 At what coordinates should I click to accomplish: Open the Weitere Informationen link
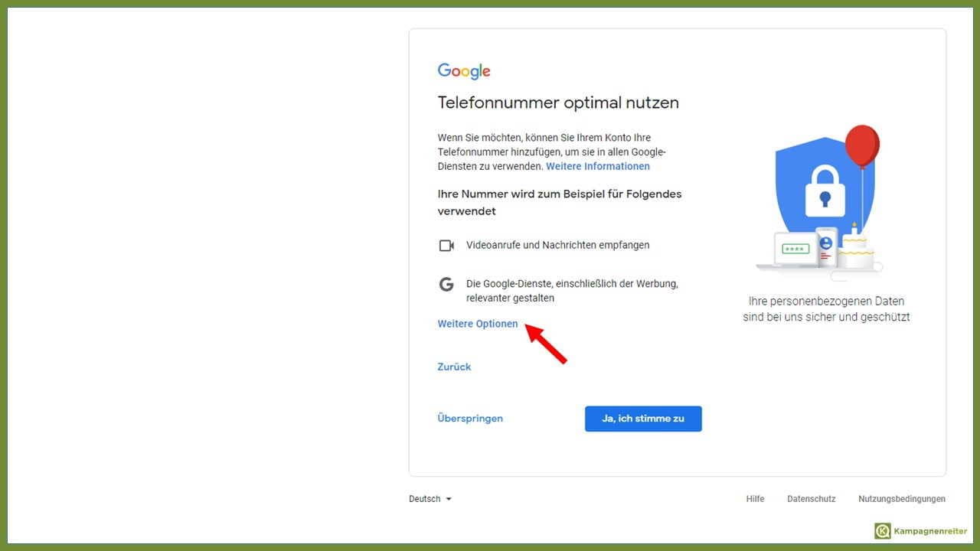coord(598,166)
